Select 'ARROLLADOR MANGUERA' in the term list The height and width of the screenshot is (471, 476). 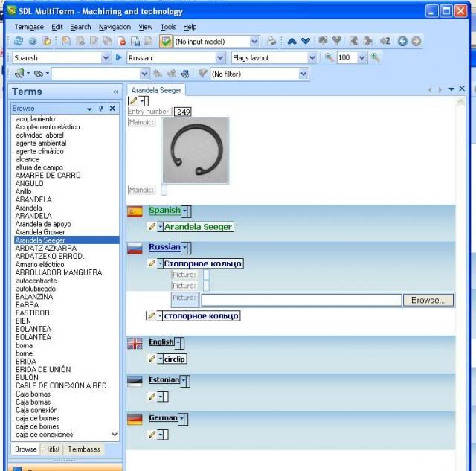click(x=59, y=272)
